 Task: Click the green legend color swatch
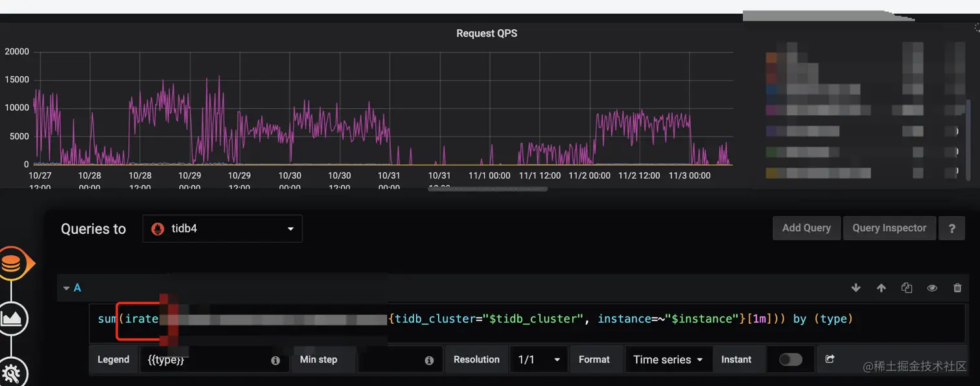point(771,152)
